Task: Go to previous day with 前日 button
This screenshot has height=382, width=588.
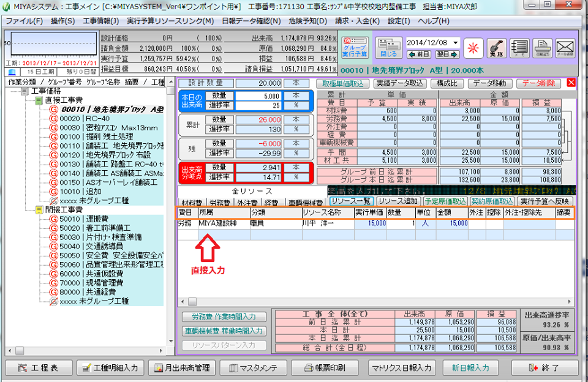Action: (419, 54)
